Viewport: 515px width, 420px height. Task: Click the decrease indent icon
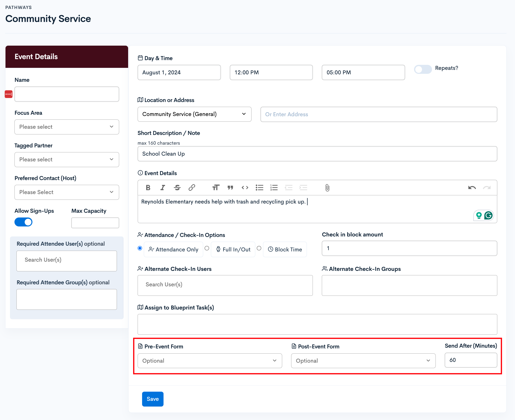(x=289, y=188)
